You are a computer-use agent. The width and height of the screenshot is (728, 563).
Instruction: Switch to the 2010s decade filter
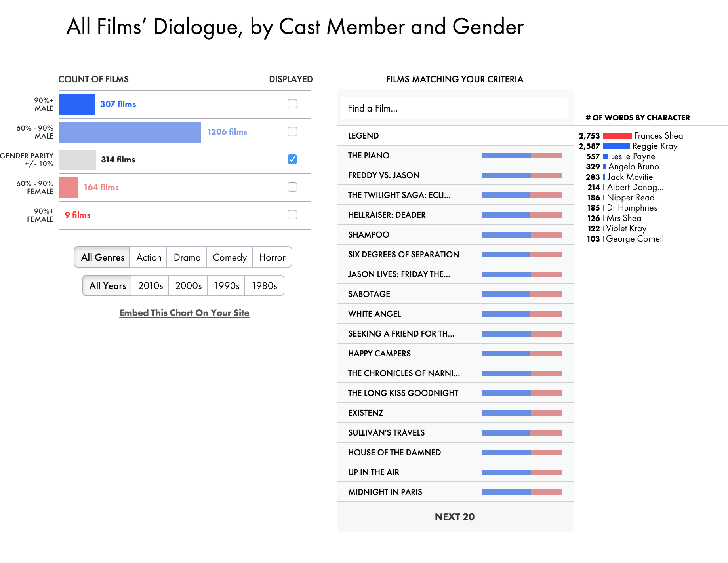coord(149,285)
